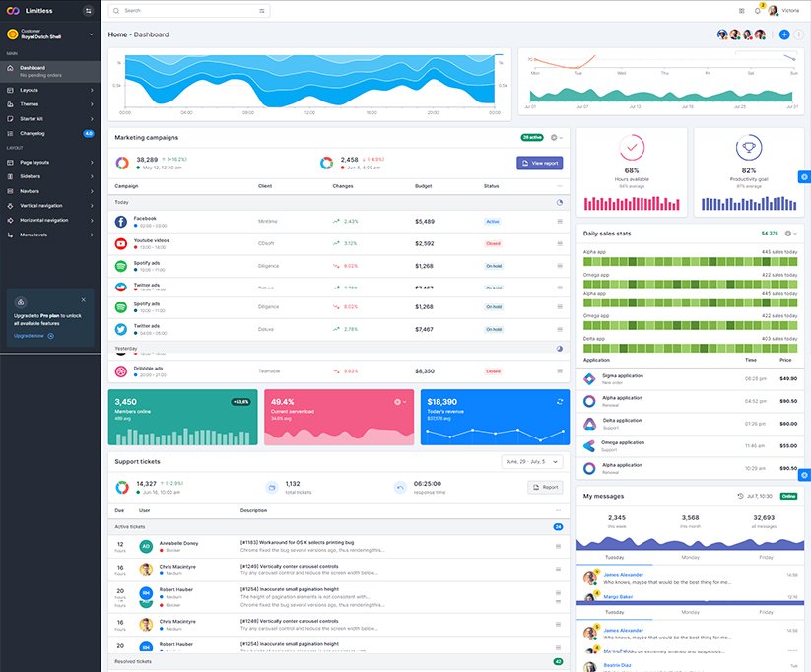Open the Marketing campaigns gear settings dropdown
Image resolution: width=811 pixels, height=672 pixels.
point(557,138)
